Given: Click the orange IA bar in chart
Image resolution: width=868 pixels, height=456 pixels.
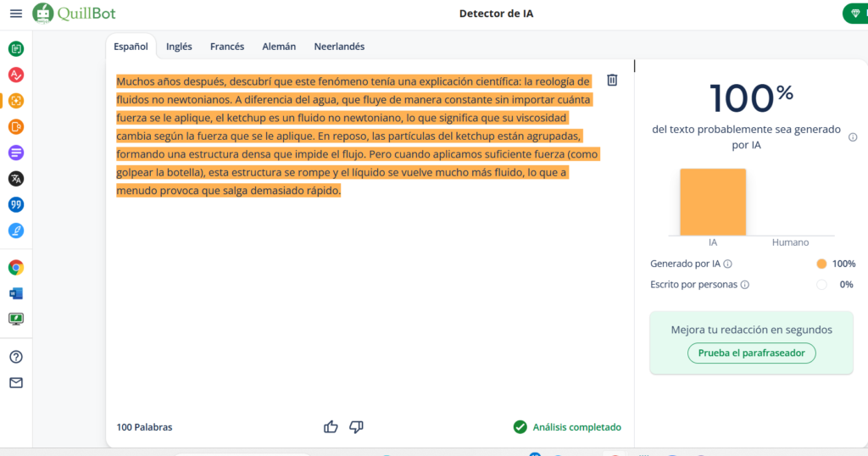Looking at the screenshot, I should 713,202.
